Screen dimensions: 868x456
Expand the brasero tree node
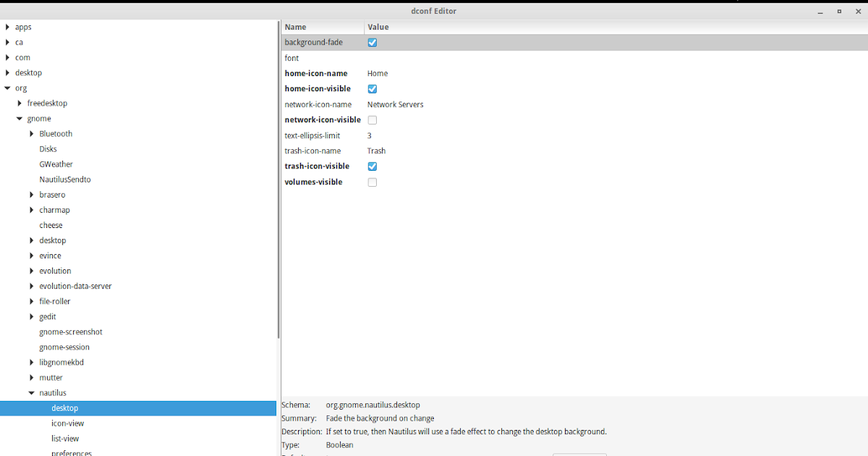click(x=32, y=195)
